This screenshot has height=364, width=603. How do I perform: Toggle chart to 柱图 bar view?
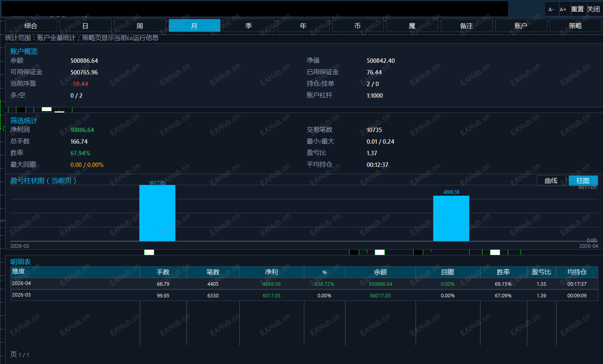(x=583, y=181)
